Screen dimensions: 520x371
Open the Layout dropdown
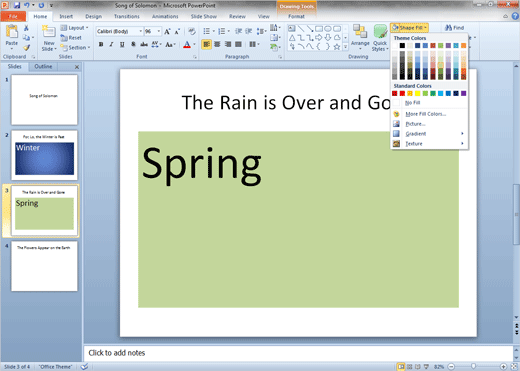pyautogui.click(x=74, y=28)
